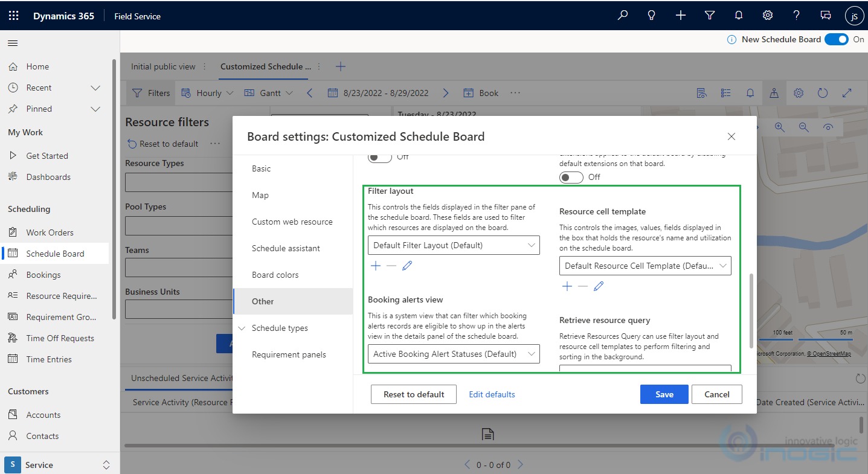The height and width of the screenshot is (474, 868).
Task: Expand the Default Resource Cell Template dropdown
Action: tap(645, 266)
